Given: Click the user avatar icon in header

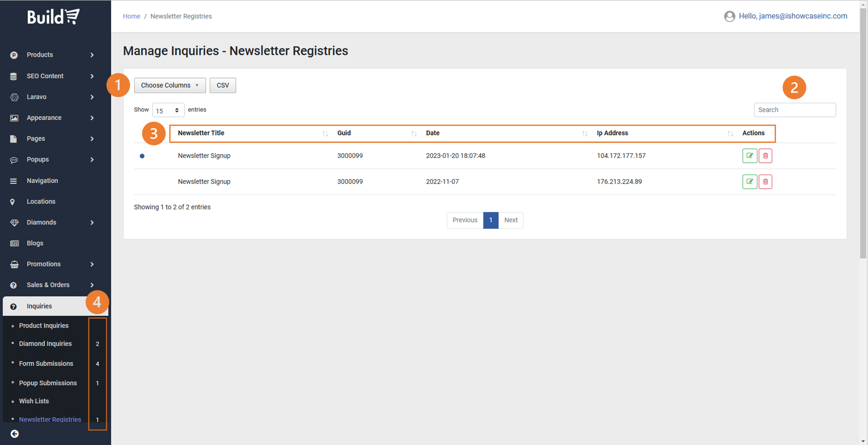Looking at the screenshot, I should (730, 16).
